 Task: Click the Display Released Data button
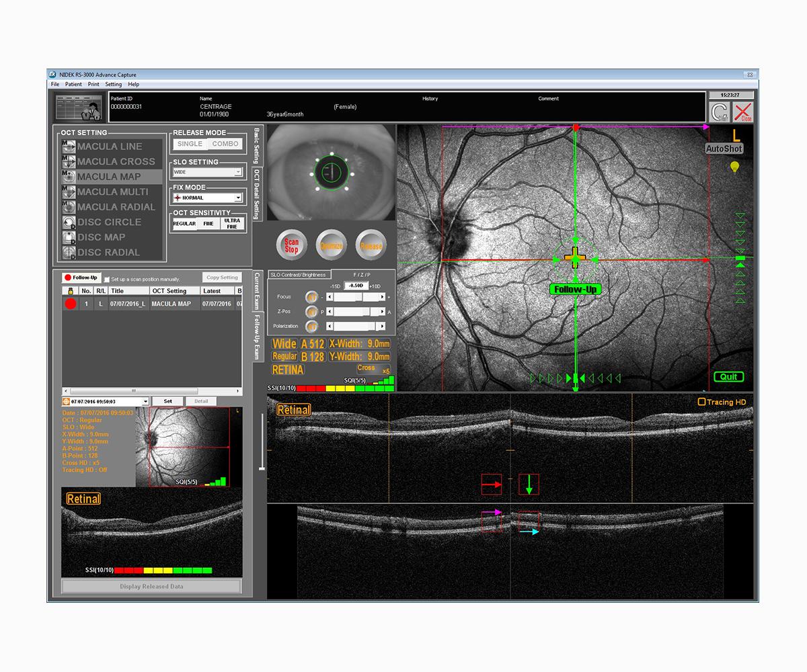151,586
